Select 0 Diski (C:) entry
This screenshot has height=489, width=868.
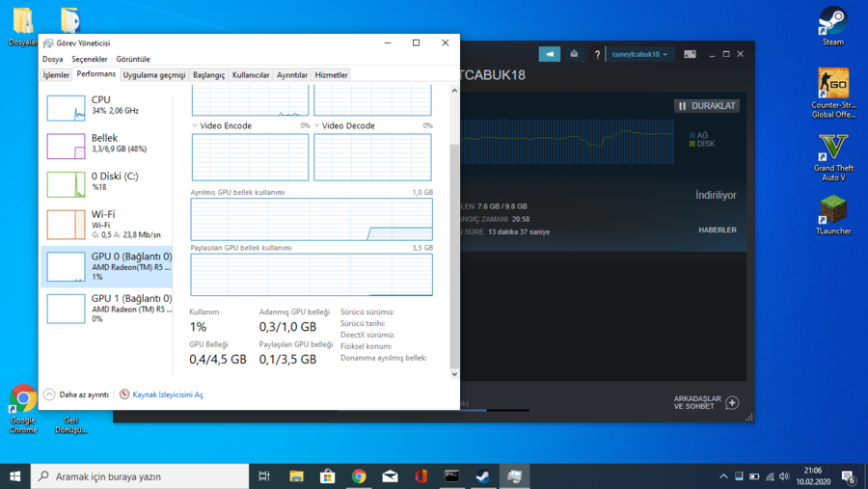click(107, 184)
